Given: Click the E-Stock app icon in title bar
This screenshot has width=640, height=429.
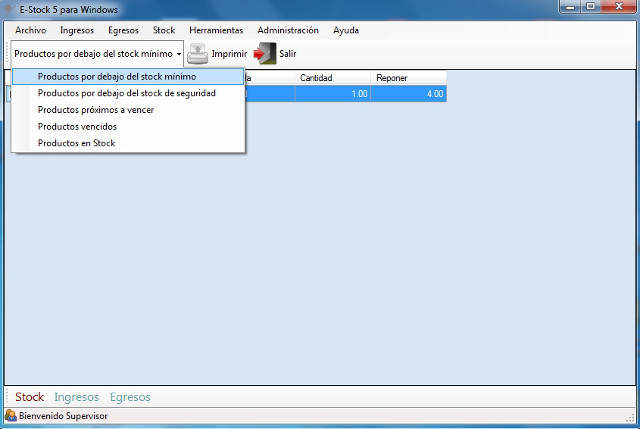Looking at the screenshot, I should (8, 9).
